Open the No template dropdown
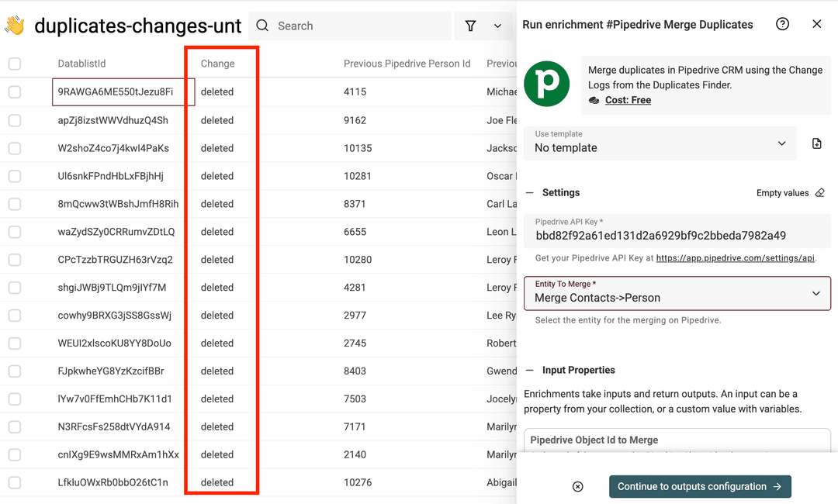The image size is (838, 504). click(x=660, y=143)
